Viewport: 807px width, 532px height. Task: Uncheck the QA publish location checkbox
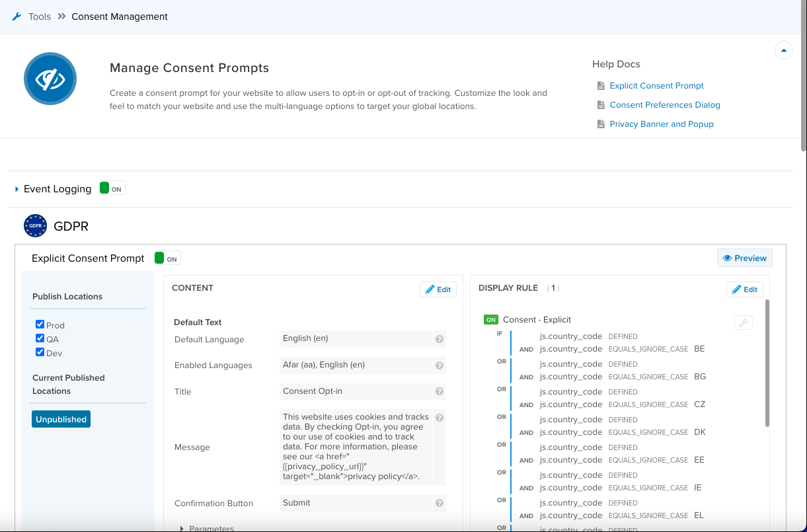40,338
